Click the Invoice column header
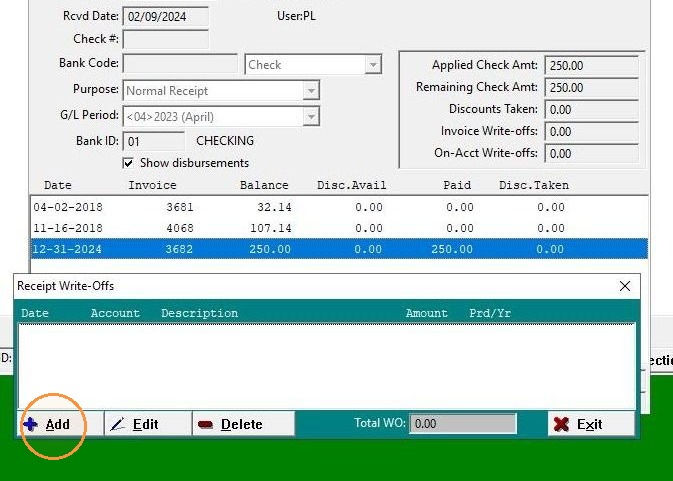Screen dimensions: 673x481 152,185
